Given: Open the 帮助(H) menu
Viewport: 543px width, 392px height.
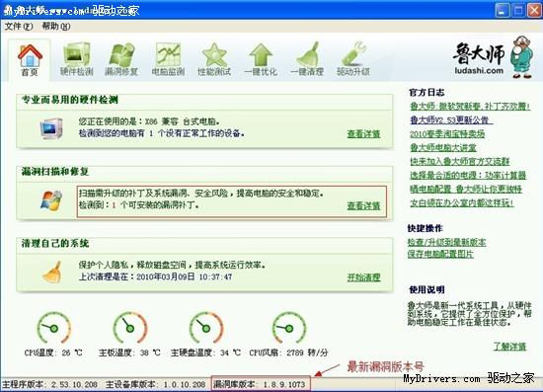Looking at the screenshot, I should (x=56, y=27).
